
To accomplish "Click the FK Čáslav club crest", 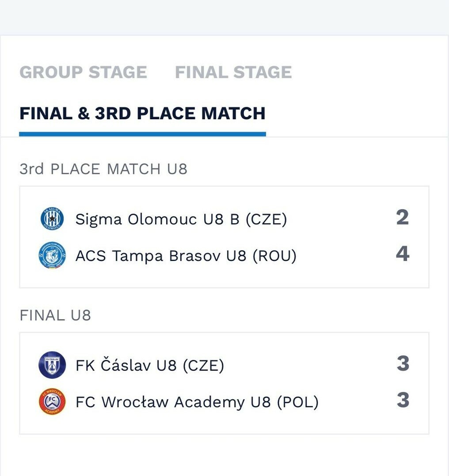I will tap(52, 365).
